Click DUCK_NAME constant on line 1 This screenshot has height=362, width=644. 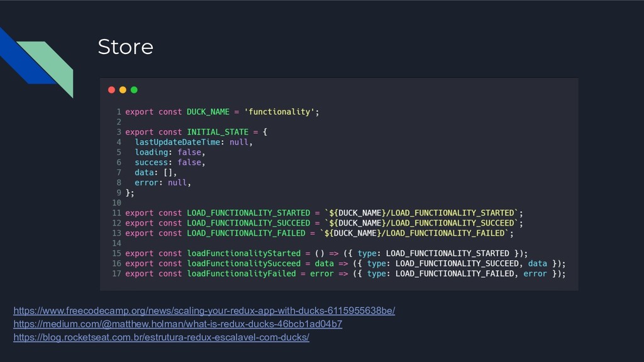[x=208, y=112]
